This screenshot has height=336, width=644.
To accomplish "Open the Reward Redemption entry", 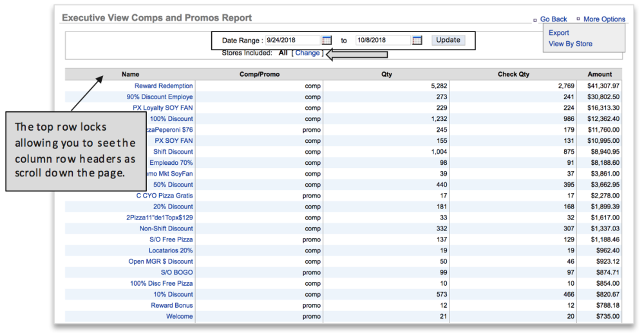I will point(164,86).
